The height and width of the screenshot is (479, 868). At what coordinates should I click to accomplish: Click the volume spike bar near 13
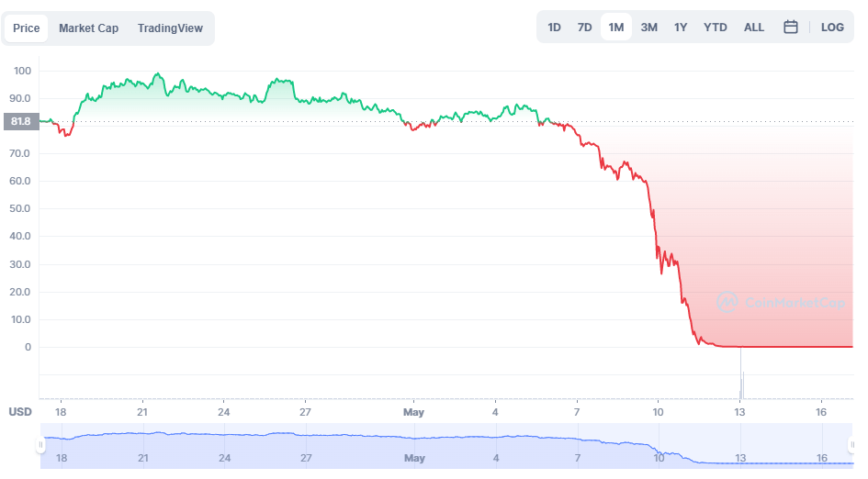[x=740, y=372]
